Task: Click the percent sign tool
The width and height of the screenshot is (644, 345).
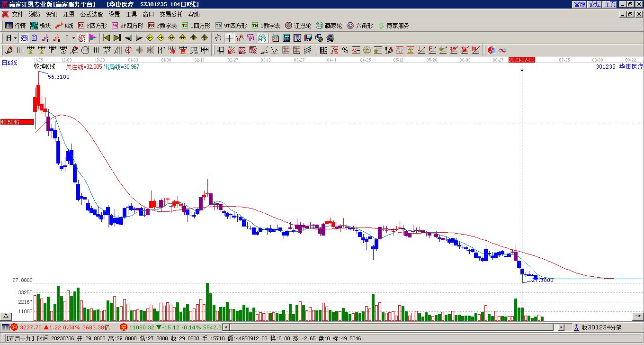Action: point(345,50)
